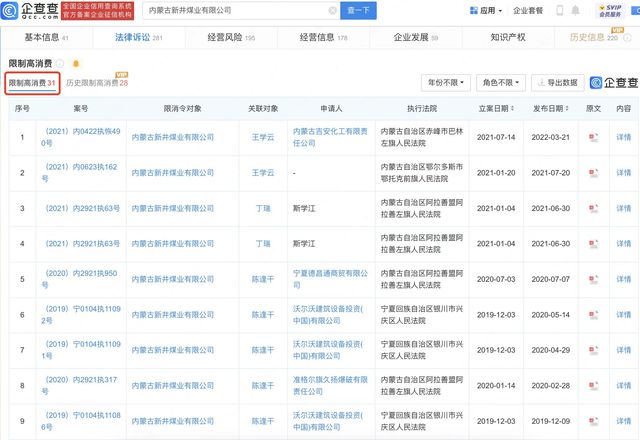Open the 应用 dropdown menu
The width and height of the screenshot is (640, 440).
pyautogui.click(x=486, y=11)
